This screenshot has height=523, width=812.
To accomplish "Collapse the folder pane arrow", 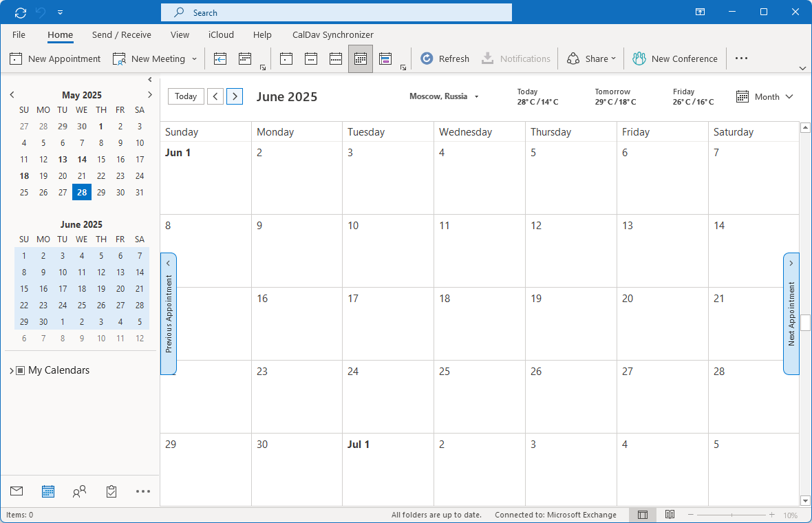I will coord(149,80).
